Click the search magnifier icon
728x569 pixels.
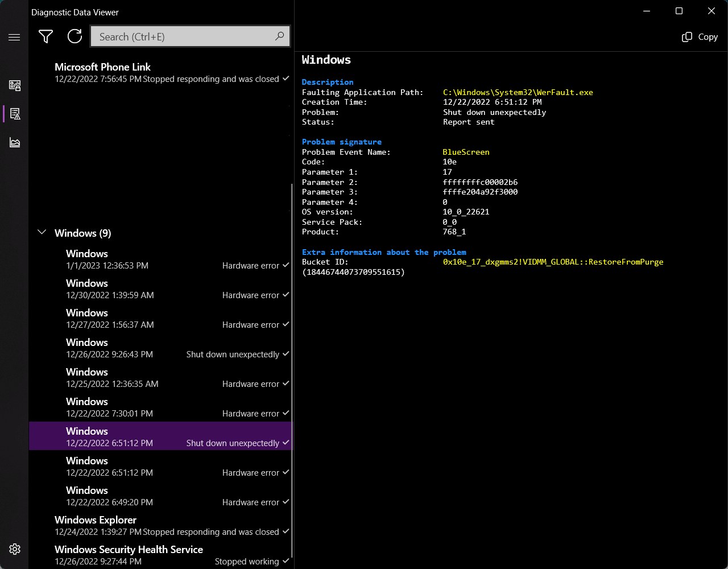pyautogui.click(x=279, y=36)
